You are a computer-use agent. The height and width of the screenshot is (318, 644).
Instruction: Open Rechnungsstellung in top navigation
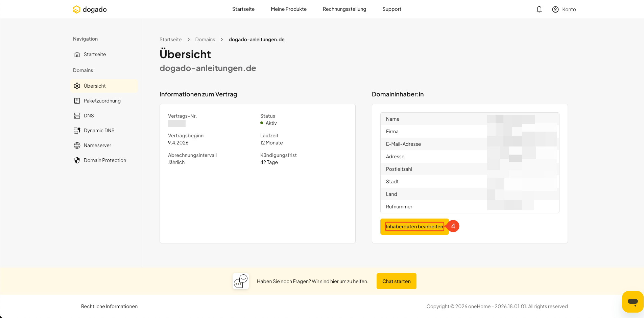coord(344,9)
